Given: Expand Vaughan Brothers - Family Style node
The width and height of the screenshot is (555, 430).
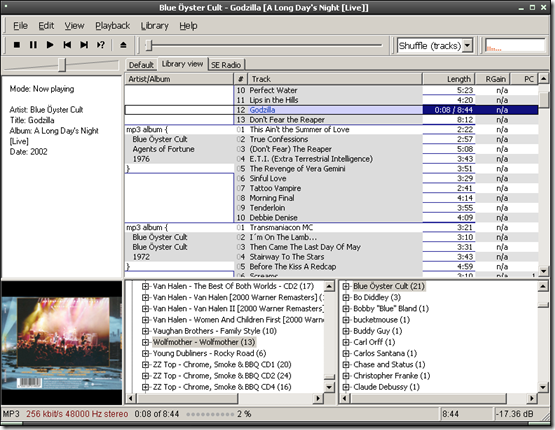Looking at the screenshot, I should tap(145, 331).
